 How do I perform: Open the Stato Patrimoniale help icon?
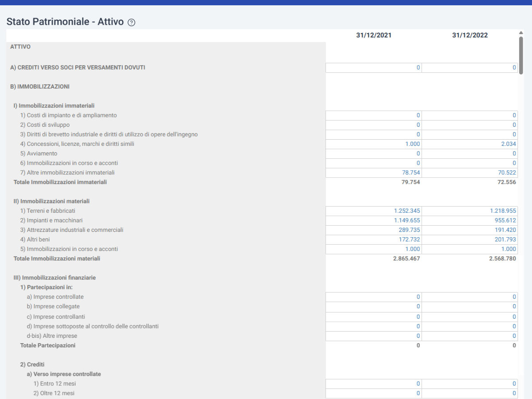coord(131,22)
